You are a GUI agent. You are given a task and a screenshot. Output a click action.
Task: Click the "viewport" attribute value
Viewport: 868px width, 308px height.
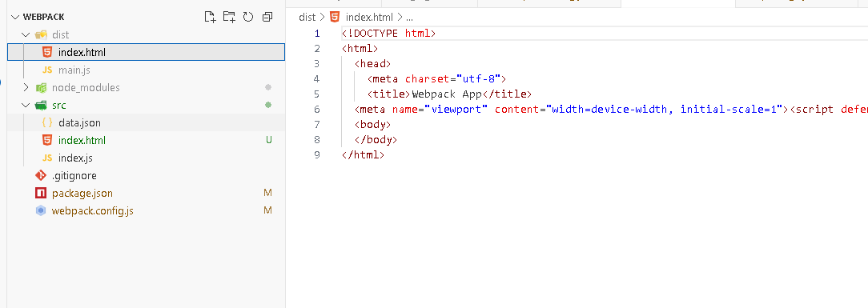click(456, 109)
